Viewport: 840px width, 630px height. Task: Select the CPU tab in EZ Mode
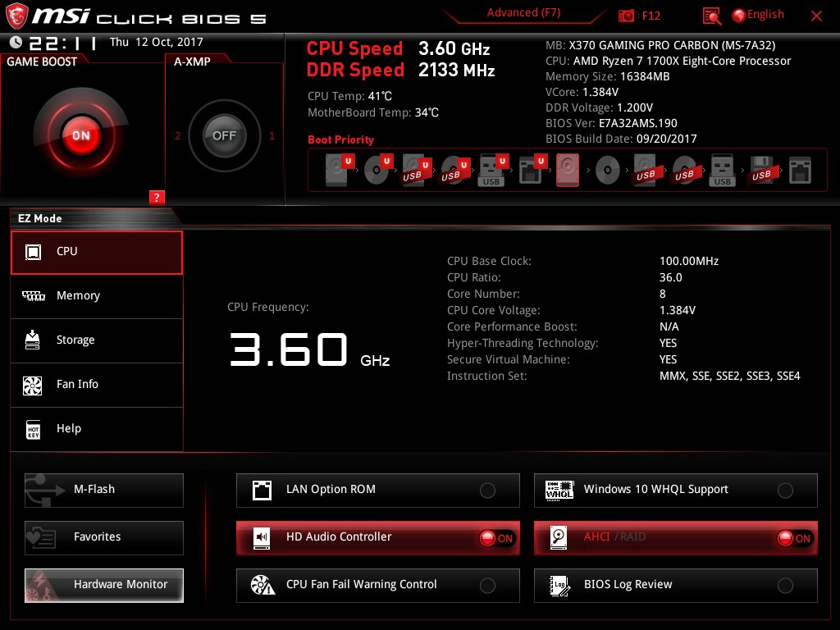(x=97, y=253)
